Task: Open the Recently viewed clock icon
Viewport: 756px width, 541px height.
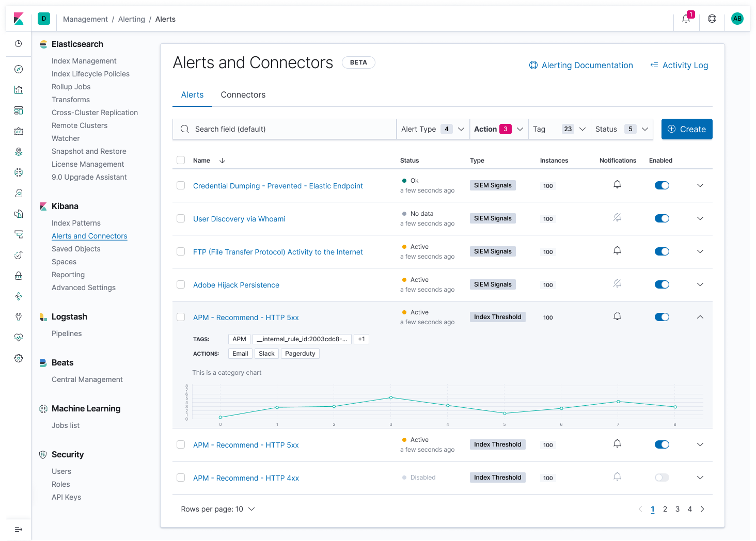Action: coord(19,44)
